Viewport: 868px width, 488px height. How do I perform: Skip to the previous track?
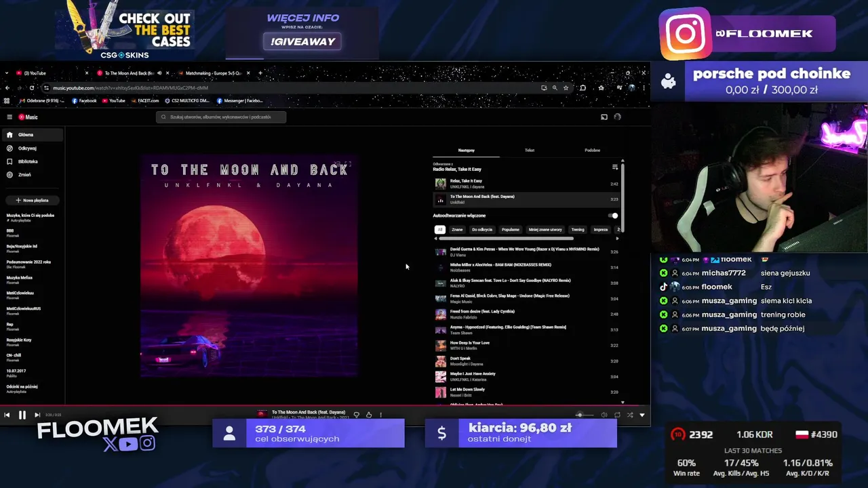click(x=7, y=415)
